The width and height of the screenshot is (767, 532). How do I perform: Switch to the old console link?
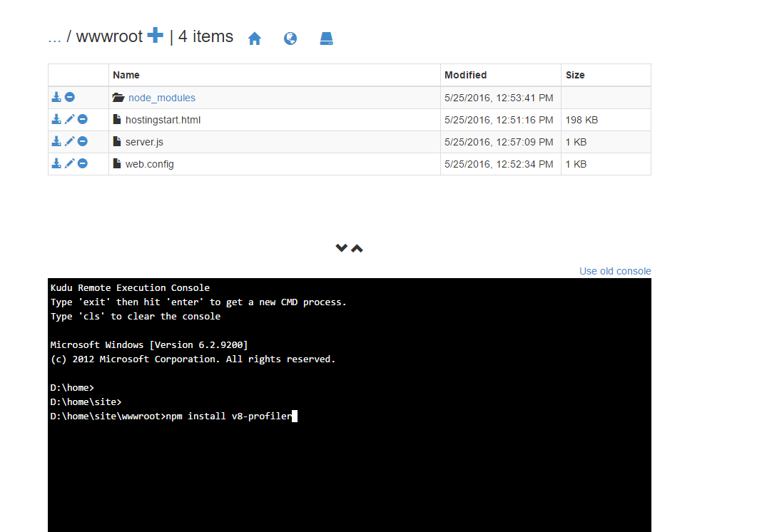pos(615,271)
